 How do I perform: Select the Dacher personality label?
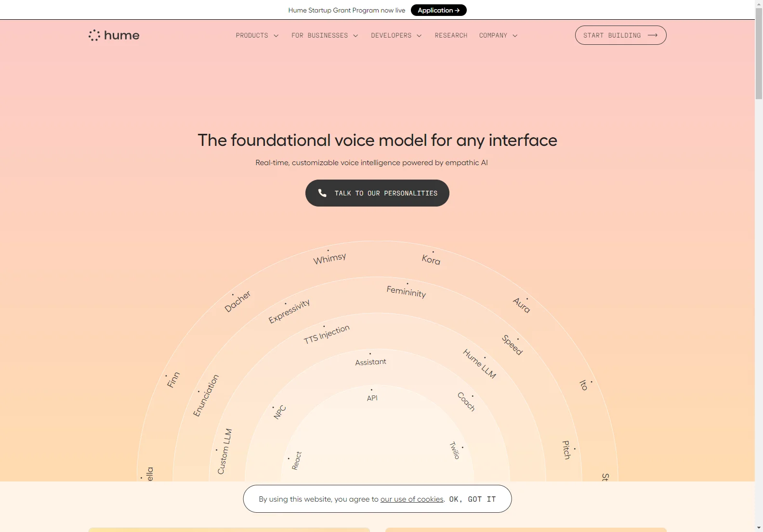click(x=237, y=301)
